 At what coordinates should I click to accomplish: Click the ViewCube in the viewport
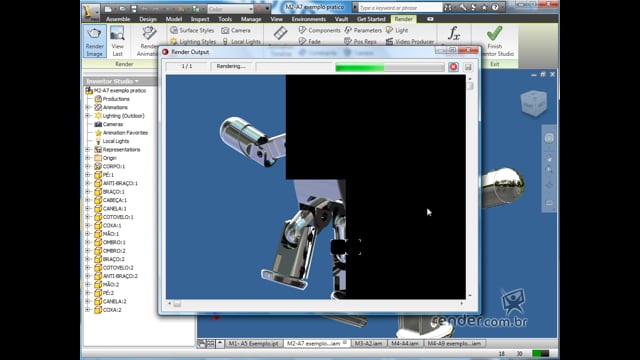click(533, 104)
